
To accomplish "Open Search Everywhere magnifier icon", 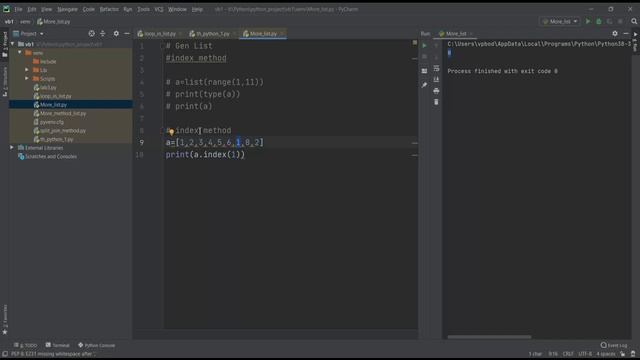I will click(634, 21).
